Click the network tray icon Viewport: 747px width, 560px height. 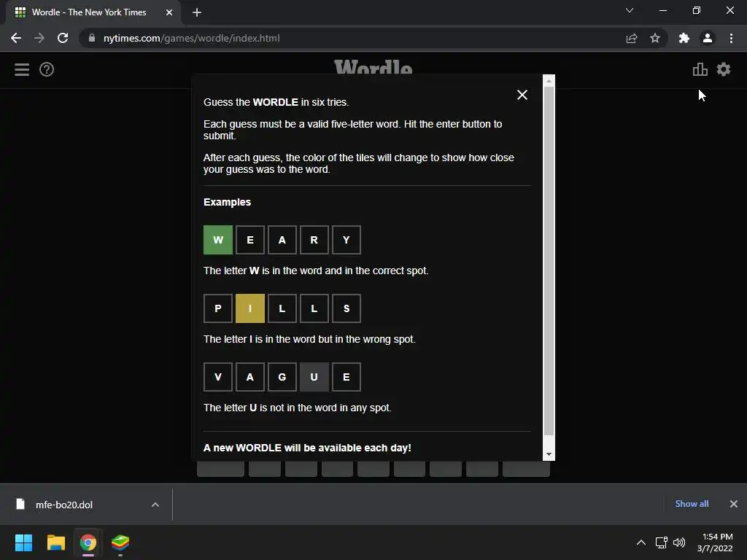tap(661, 542)
